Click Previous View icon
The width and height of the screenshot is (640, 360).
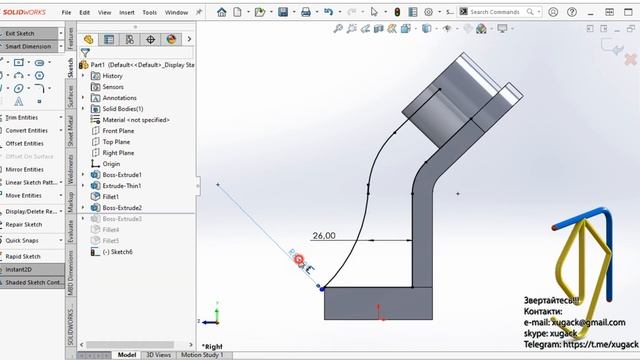click(365, 29)
